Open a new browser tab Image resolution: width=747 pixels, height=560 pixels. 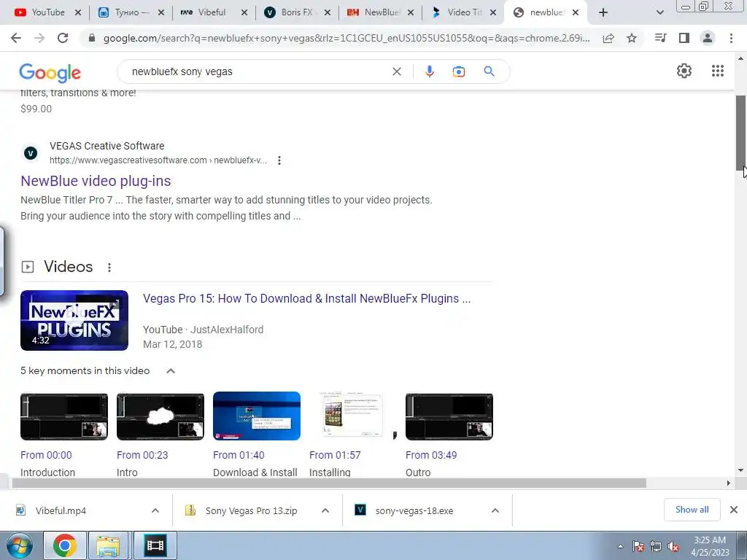(603, 13)
